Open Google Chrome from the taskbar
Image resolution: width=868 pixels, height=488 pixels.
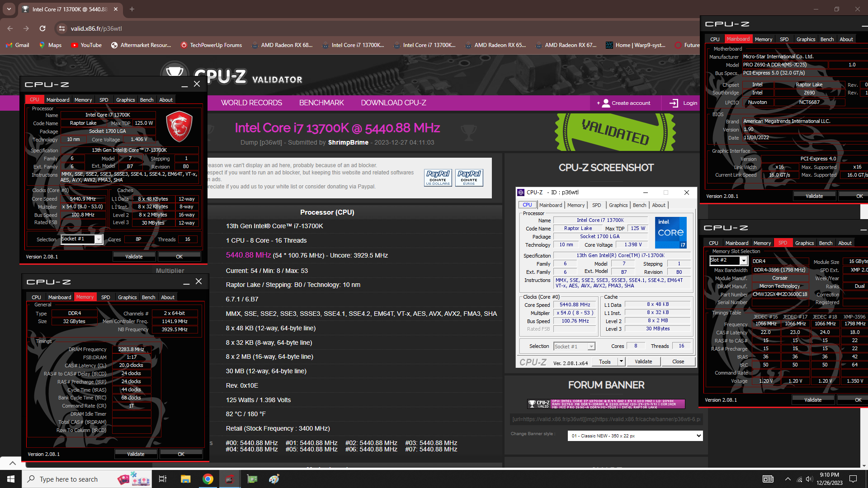point(208,479)
